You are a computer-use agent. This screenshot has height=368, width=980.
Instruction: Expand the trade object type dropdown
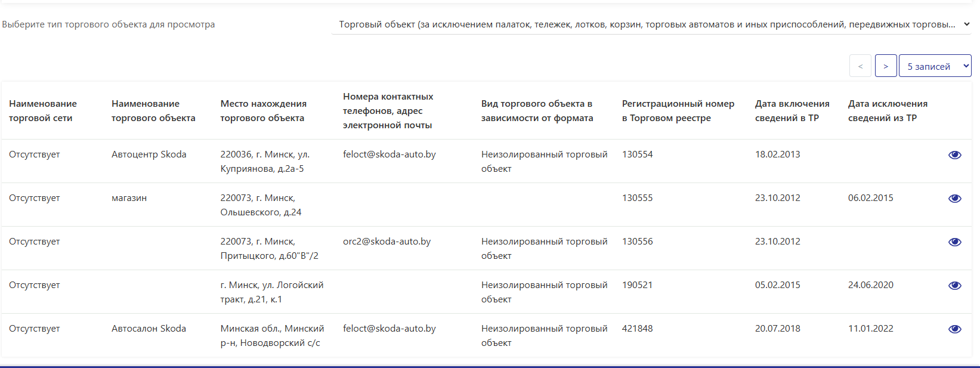(651, 24)
